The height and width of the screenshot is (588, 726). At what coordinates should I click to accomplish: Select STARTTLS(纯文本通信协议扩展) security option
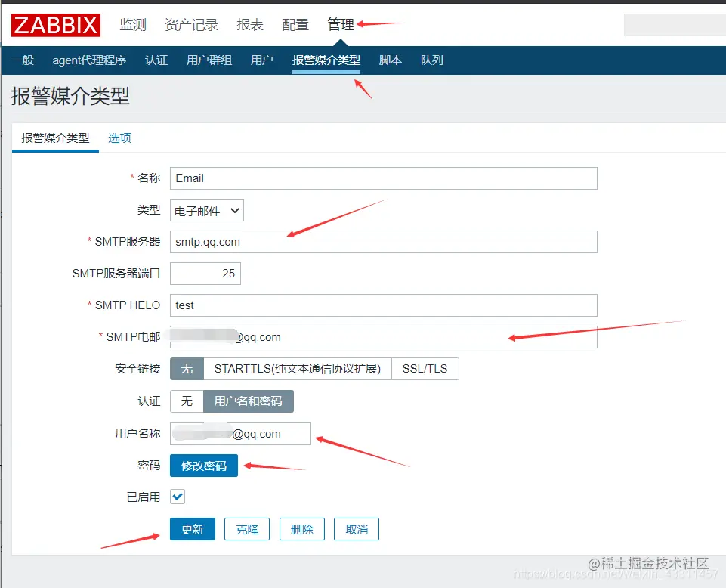click(297, 369)
